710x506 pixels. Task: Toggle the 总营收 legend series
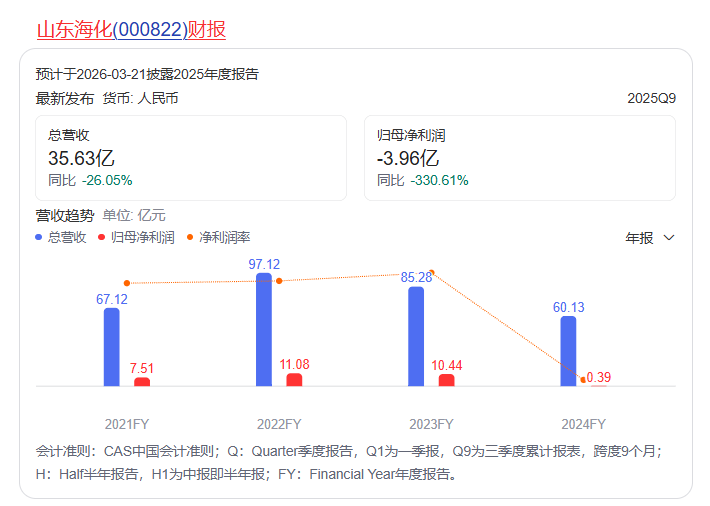67,237
